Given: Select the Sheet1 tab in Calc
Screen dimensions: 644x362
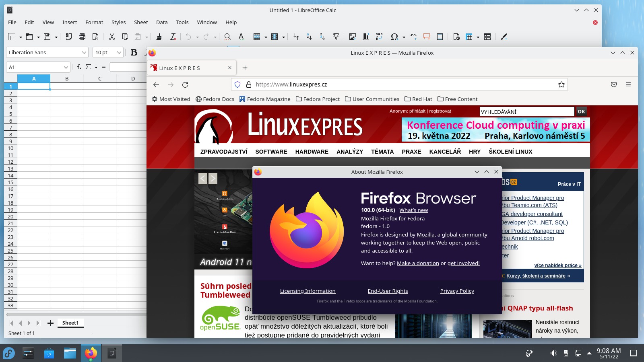Looking at the screenshot, I should 70,323.
